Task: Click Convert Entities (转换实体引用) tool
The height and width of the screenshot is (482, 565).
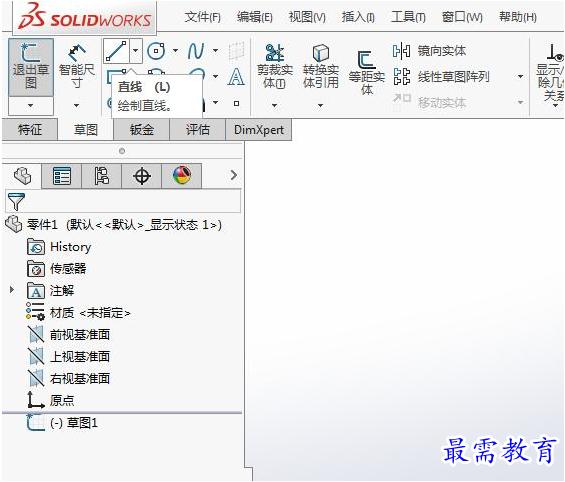Action: (x=320, y=67)
